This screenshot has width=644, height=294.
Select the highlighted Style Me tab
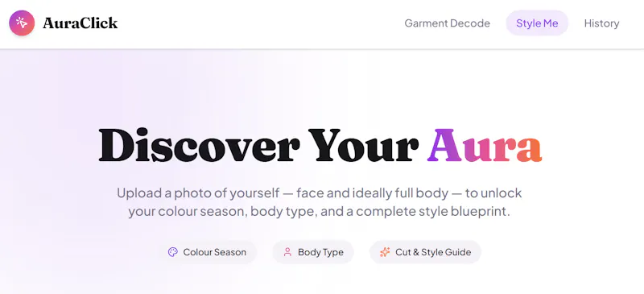pyautogui.click(x=537, y=23)
